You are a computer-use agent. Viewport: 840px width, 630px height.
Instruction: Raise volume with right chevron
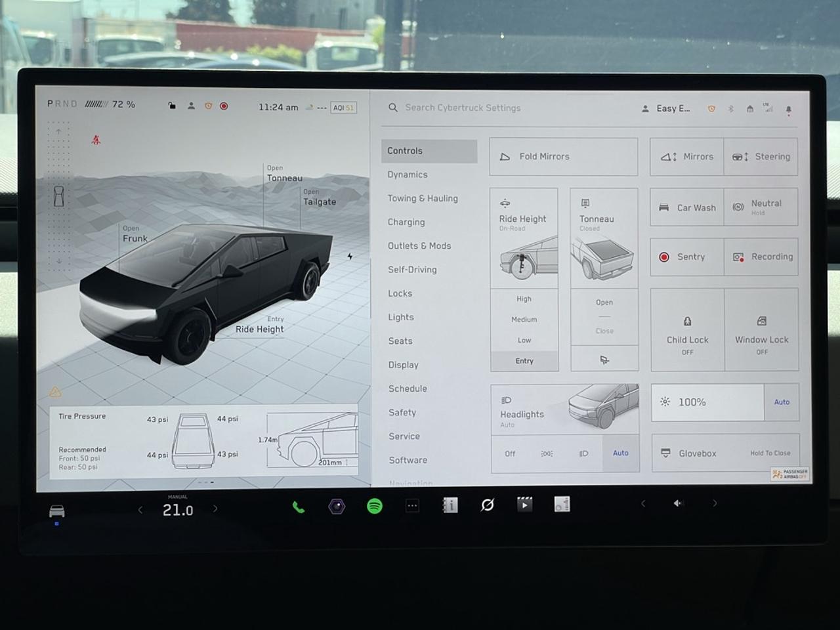pyautogui.click(x=715, y=503)
